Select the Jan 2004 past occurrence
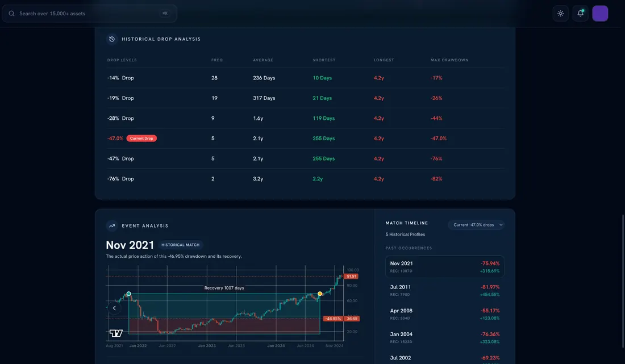This screenshot has width=625, height=364. tap(444, 337)
